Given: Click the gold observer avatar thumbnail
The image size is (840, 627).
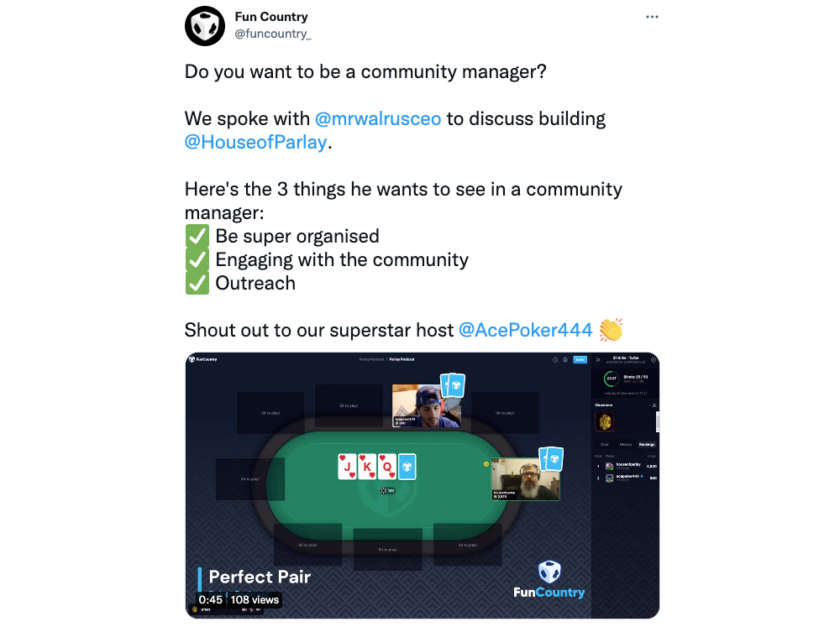Looking at the screenshot, I should point(605,422).
